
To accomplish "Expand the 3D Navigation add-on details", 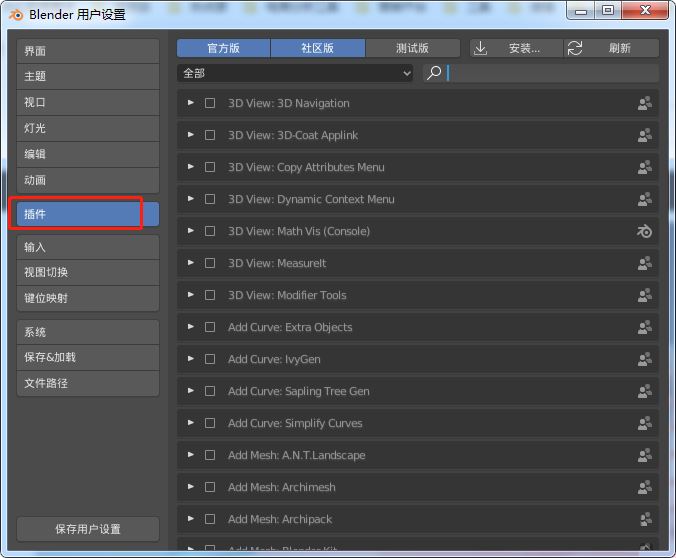I will 191,103.
